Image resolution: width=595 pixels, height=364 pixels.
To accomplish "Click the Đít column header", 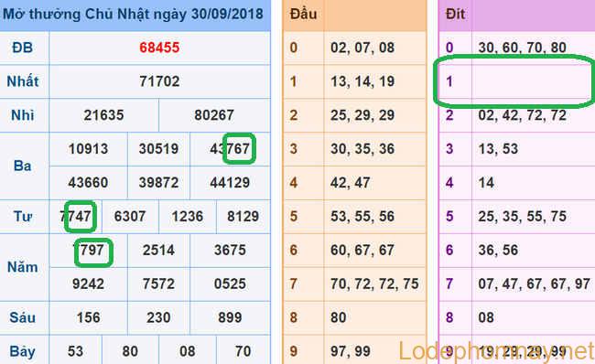I will [x=455, y=14].
